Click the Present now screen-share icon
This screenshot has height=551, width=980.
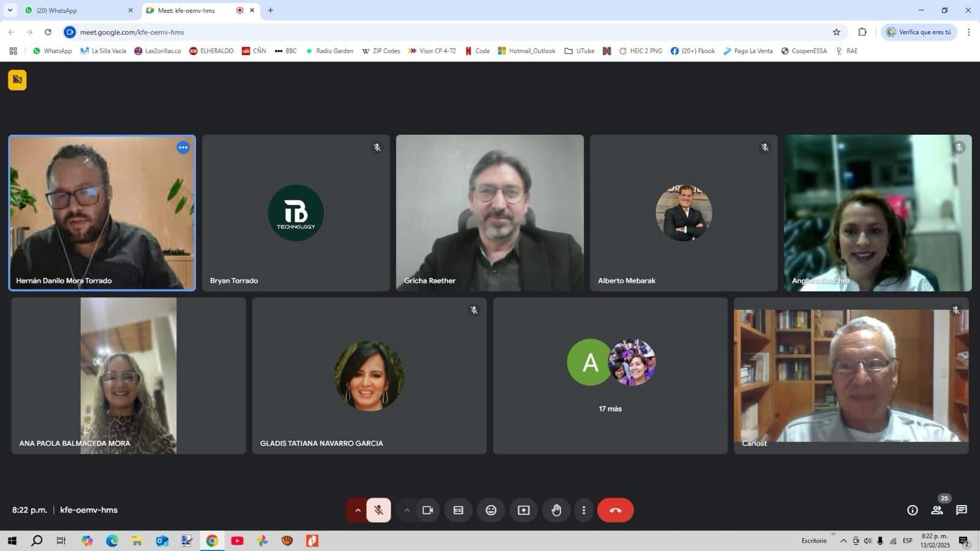point(524,510)
